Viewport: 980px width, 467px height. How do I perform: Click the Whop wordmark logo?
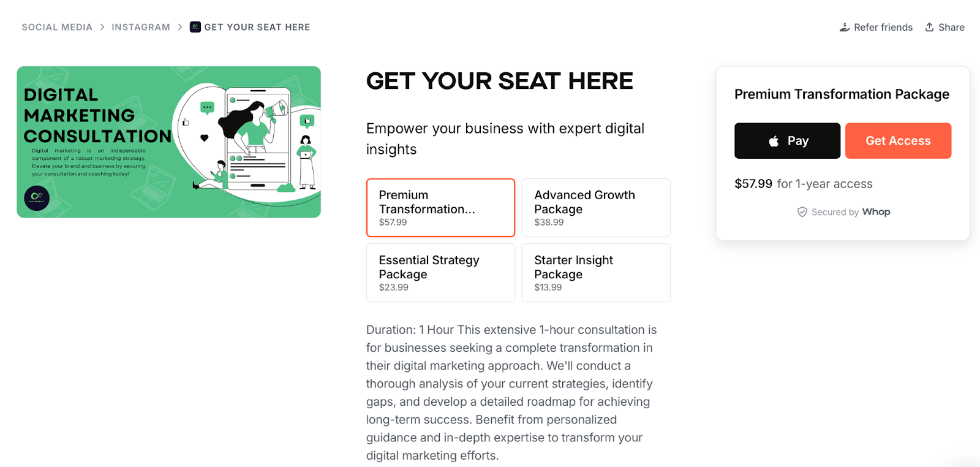pyautogui.click(x=876, y=211)
